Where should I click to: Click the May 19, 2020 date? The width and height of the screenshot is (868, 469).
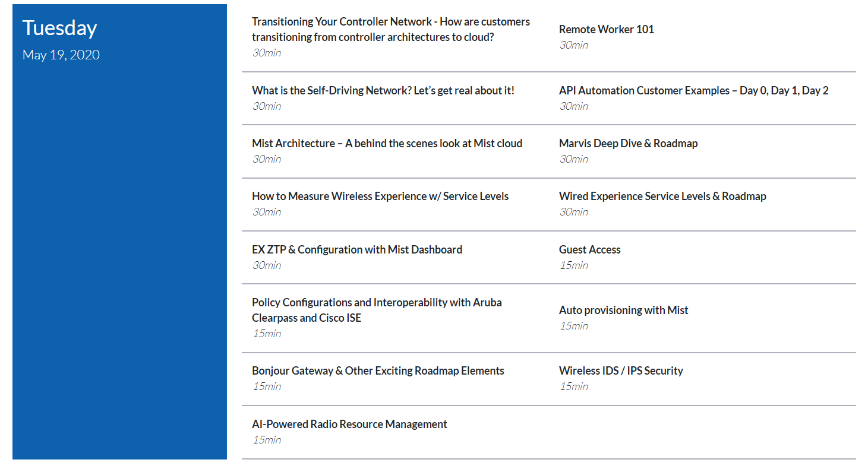coord(61,55)
